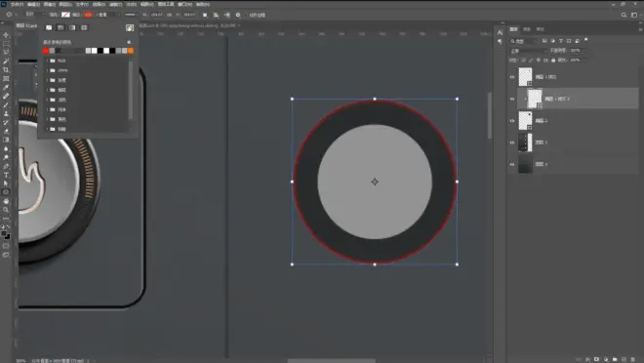This screenshot has height=363, width=644.
Task: Hide the bottom layer via eye icon
Action: [511, 164]
